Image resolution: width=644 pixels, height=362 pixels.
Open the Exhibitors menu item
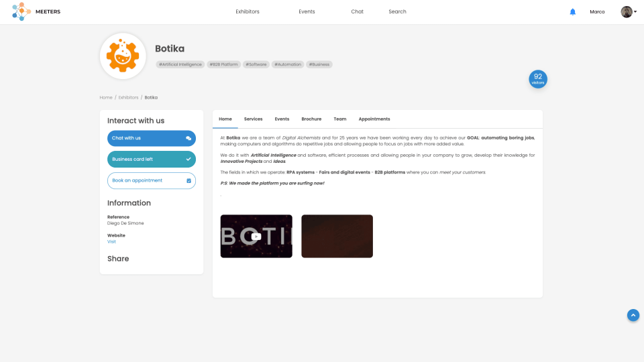pos(248,11)
